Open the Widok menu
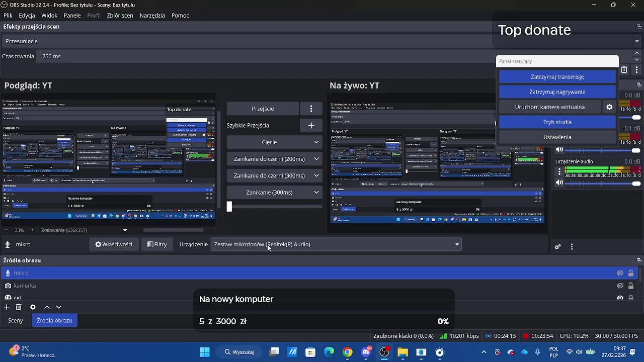Image resolution: width=644 pixels, height=362 pixels. pos(49,16)
